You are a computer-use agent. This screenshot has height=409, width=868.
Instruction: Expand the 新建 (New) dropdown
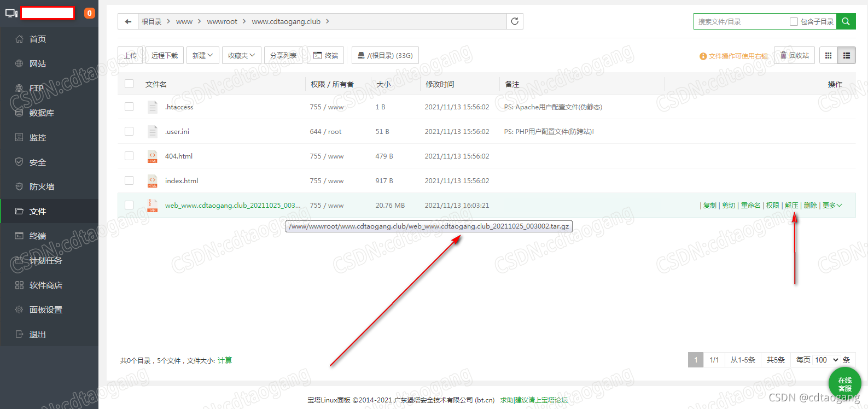pyautogui.click(x=202, y=55)
